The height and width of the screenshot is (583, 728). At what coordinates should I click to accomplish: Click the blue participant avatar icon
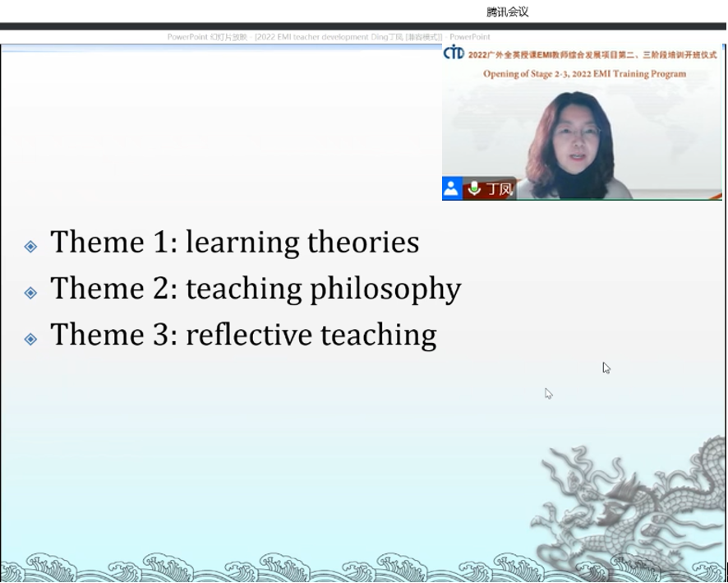452,188
